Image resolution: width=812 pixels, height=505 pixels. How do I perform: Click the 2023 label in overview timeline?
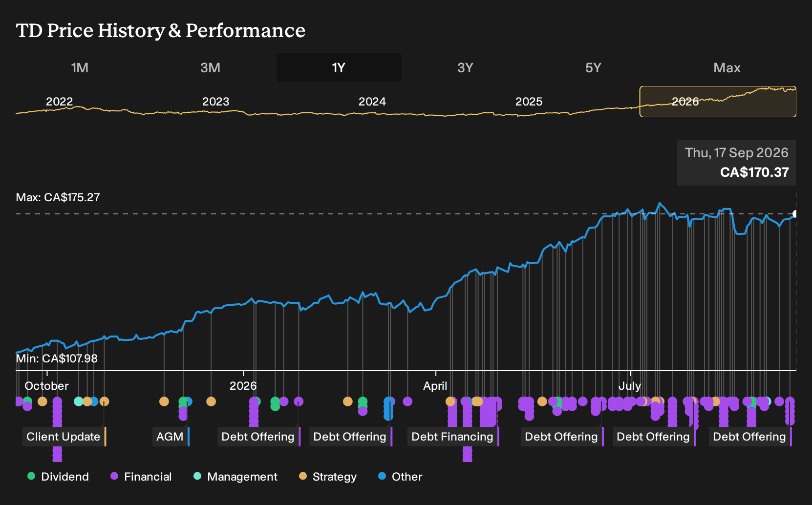pos(215,102)
